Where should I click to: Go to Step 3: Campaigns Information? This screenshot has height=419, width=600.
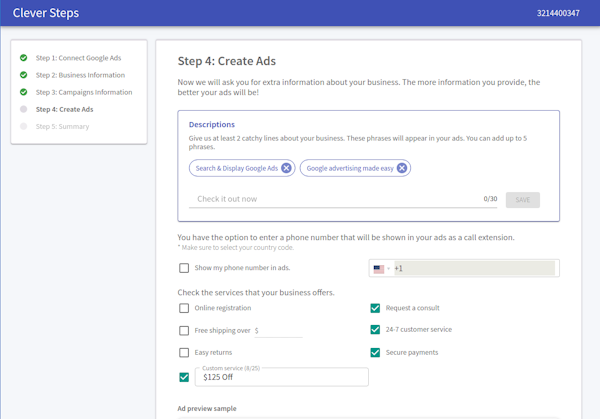pyautogui.click(x=83, y=92)
